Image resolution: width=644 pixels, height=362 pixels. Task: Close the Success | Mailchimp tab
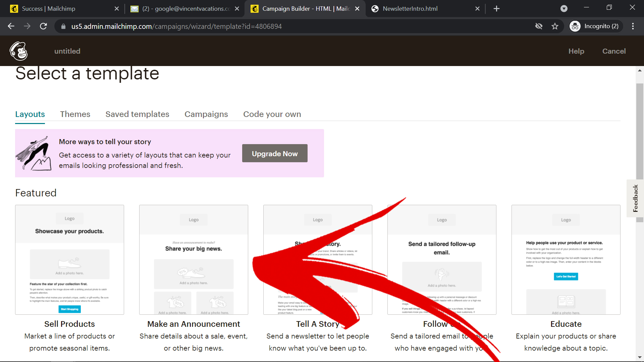point(117,9)
